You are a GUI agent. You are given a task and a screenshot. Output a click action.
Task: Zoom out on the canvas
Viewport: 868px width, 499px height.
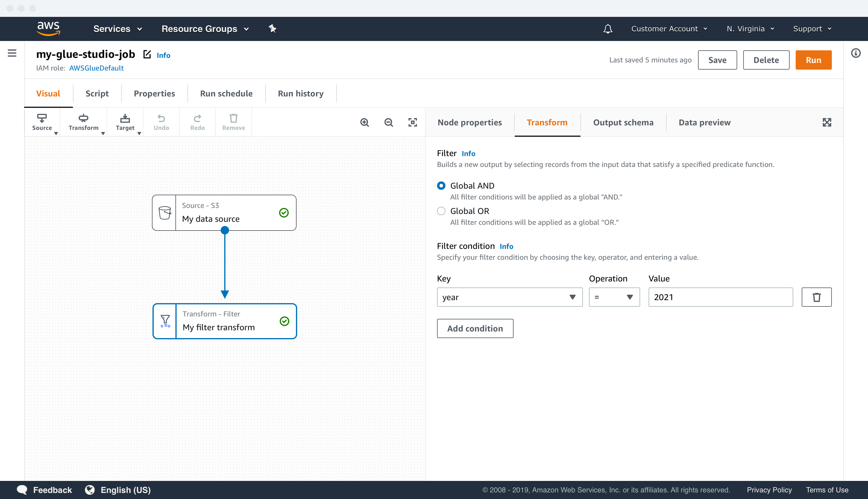pos(388,122)
